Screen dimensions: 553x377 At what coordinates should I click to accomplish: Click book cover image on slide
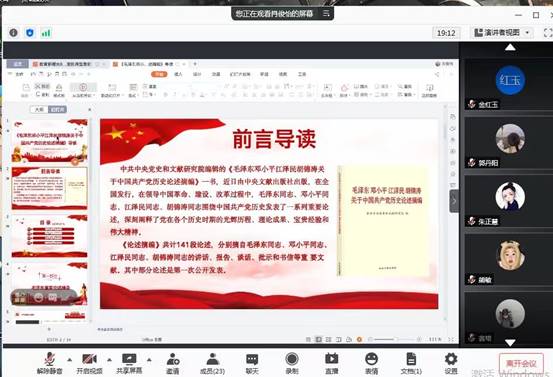tap(383, 221)
